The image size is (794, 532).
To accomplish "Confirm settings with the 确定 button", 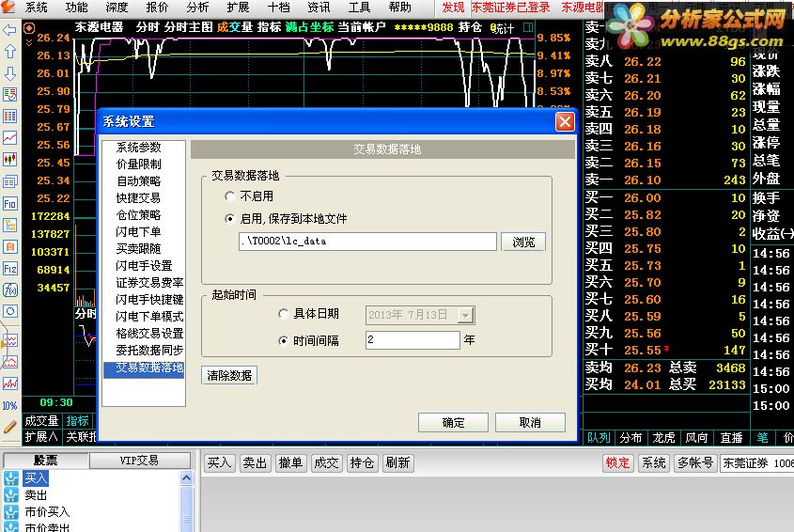I will (x=453, y=423).
